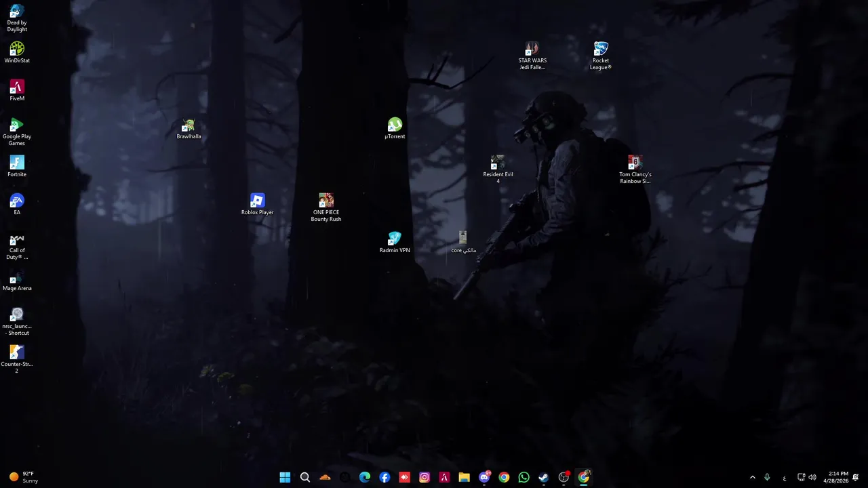
Task: Click the nrsc_launcher Shortcut icon
Action: tap(17, 322)
